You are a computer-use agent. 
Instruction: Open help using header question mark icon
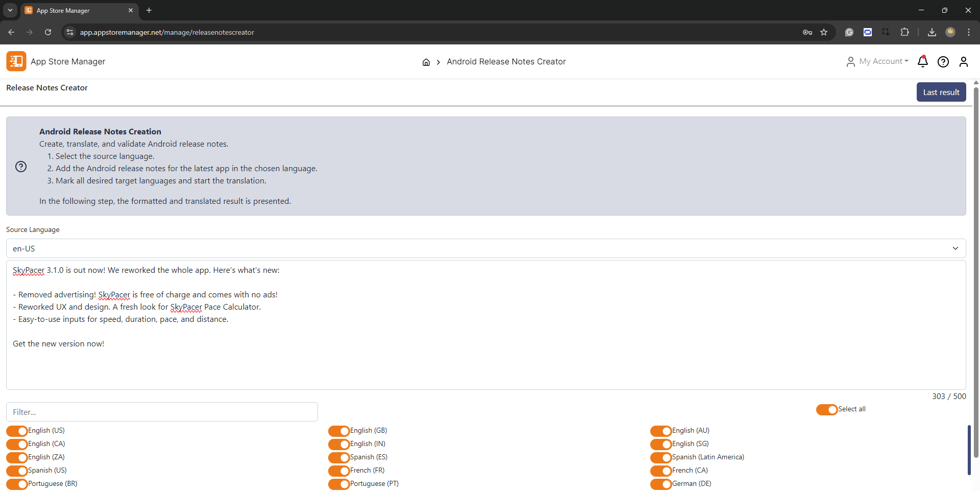click(943, 62)
